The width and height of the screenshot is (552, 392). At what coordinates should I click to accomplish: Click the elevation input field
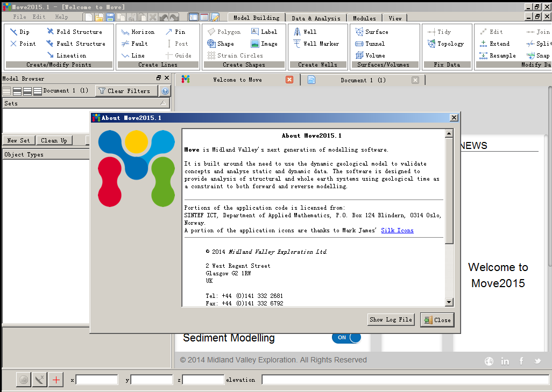tap(406, 380)
